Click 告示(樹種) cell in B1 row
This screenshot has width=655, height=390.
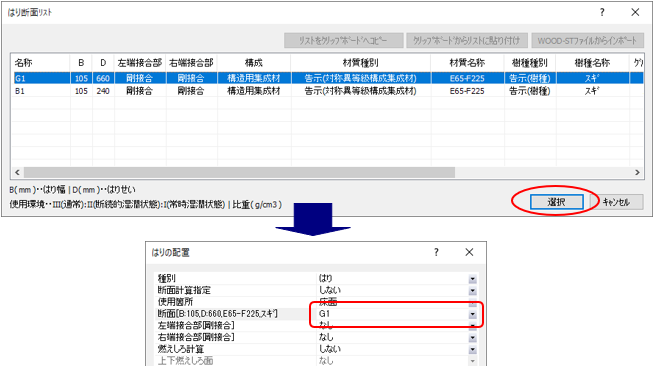coord(530,91)
